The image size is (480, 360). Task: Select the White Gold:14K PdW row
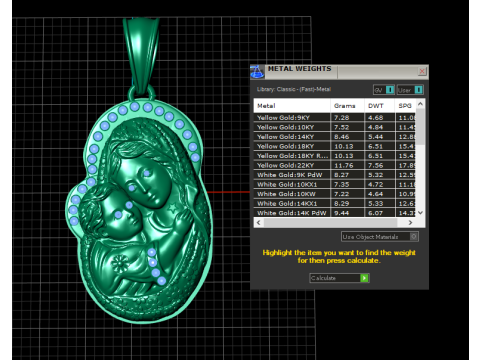coord(335,213)
